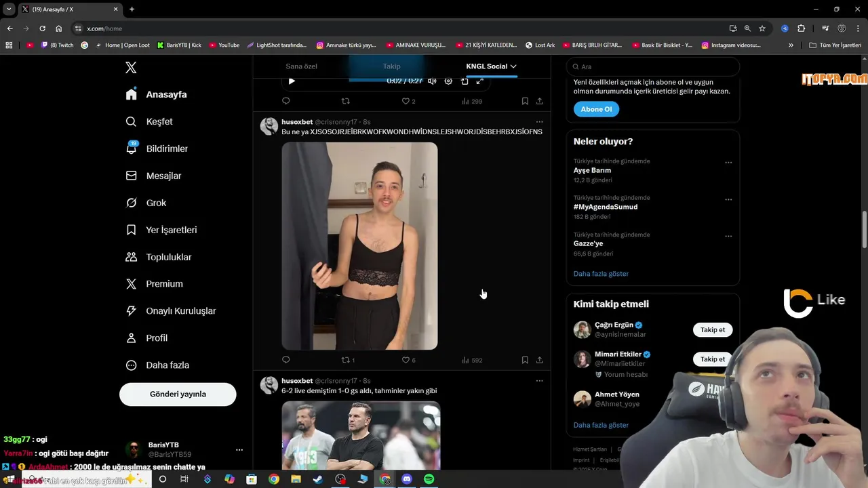This screenshot has width=868, height=488.
Task: Open Keşfet search page
Action: (x=150, y=121)
